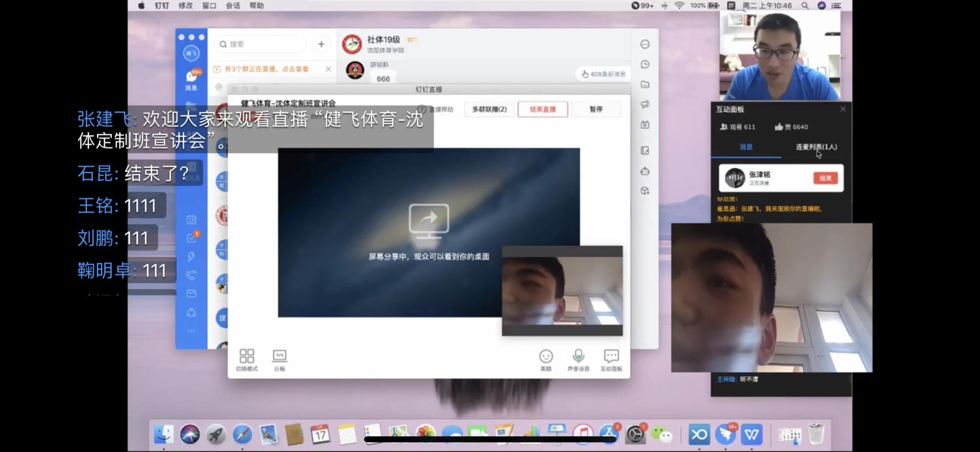Switch to the 连麦列表(1人) tab
Viewport: 980px width, 452px height.
point(816,147)
